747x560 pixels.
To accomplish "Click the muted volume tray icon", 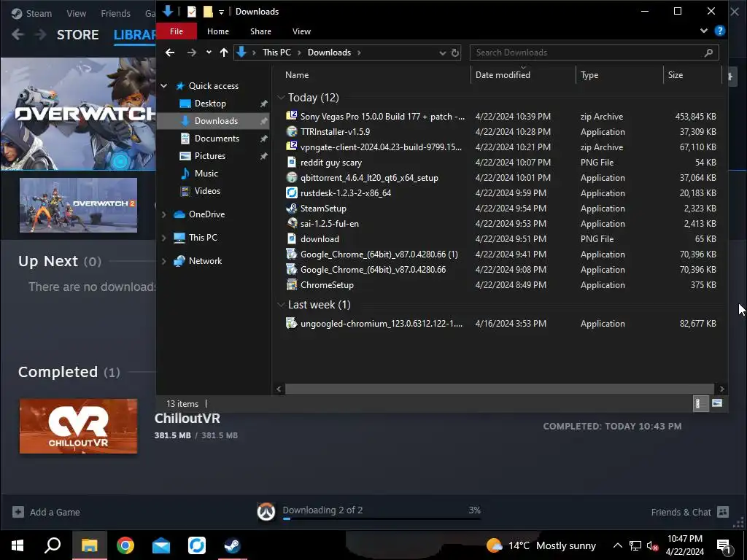I will (652, 545).
